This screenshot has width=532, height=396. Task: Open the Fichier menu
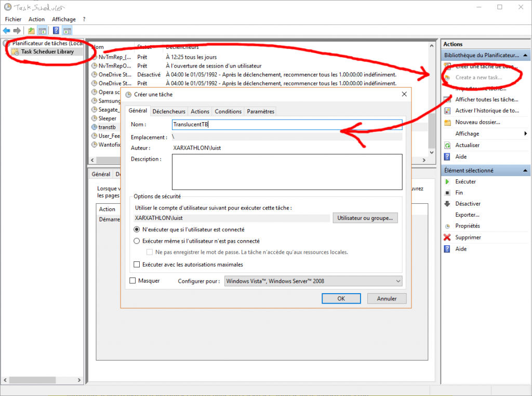tap(13, 19)
